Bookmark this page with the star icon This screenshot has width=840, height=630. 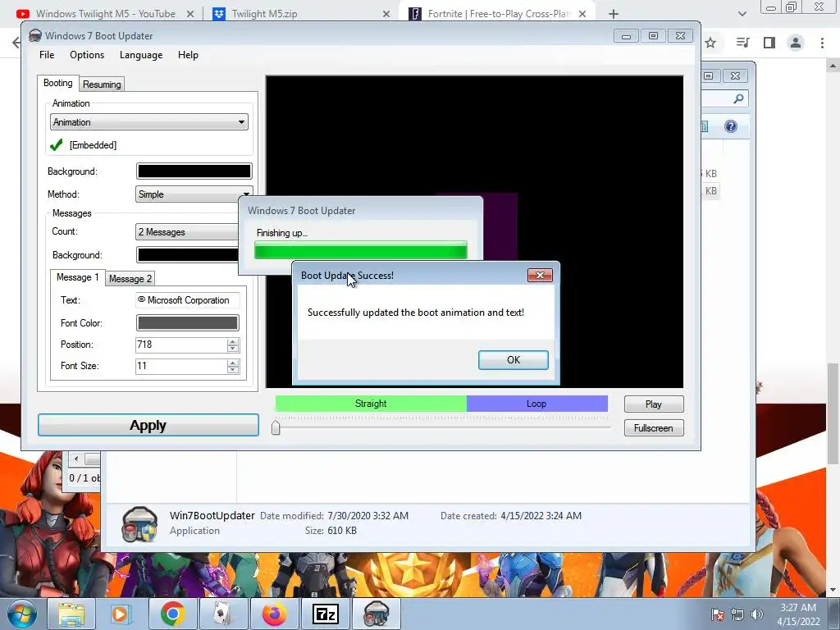[x=710, y=43]
